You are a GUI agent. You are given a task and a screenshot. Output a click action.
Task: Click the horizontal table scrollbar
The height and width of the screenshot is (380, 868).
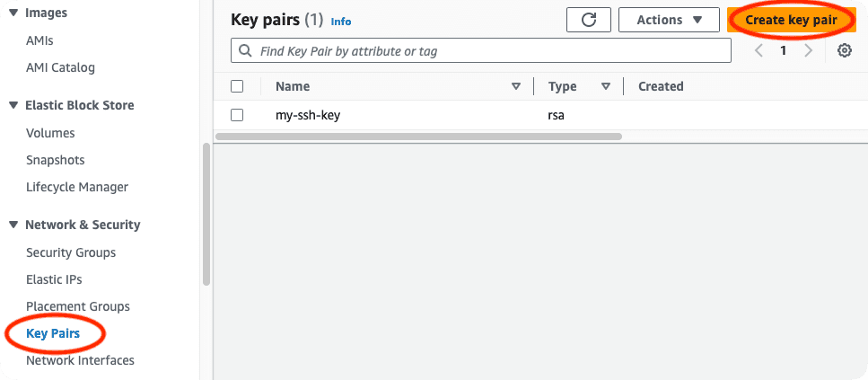coord(418,137)
